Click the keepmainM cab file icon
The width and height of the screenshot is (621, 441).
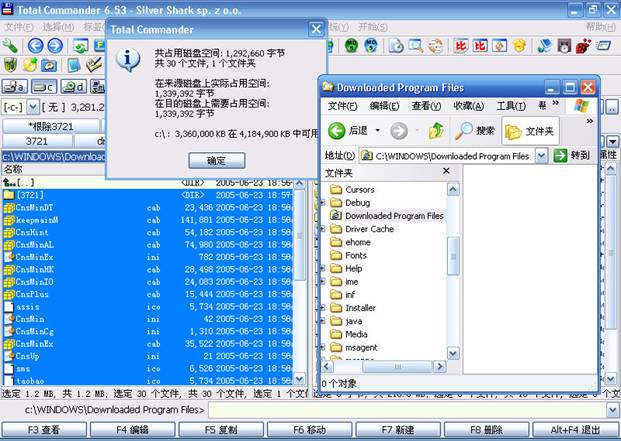[x=9, y=220]
